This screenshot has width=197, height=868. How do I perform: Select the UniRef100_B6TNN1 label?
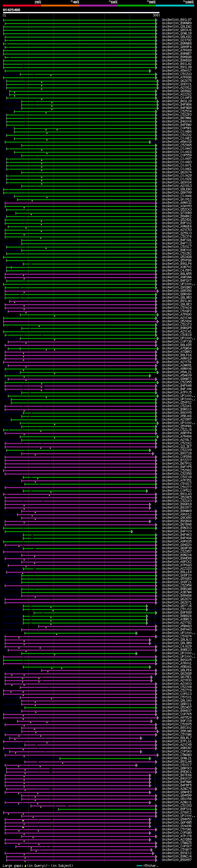177,118
